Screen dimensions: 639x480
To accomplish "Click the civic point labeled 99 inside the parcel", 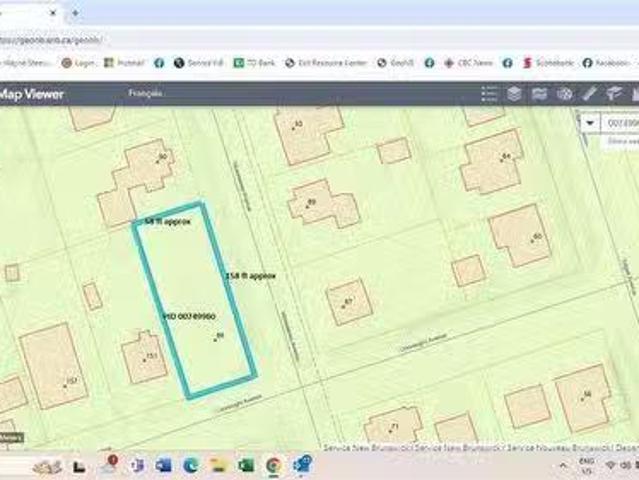I will coord(216,339).
